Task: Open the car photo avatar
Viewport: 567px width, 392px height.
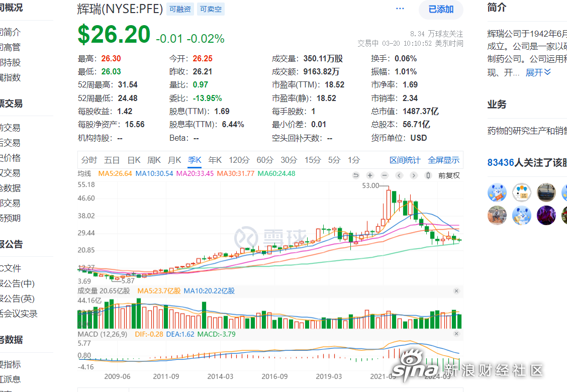Action: (546, 192)
